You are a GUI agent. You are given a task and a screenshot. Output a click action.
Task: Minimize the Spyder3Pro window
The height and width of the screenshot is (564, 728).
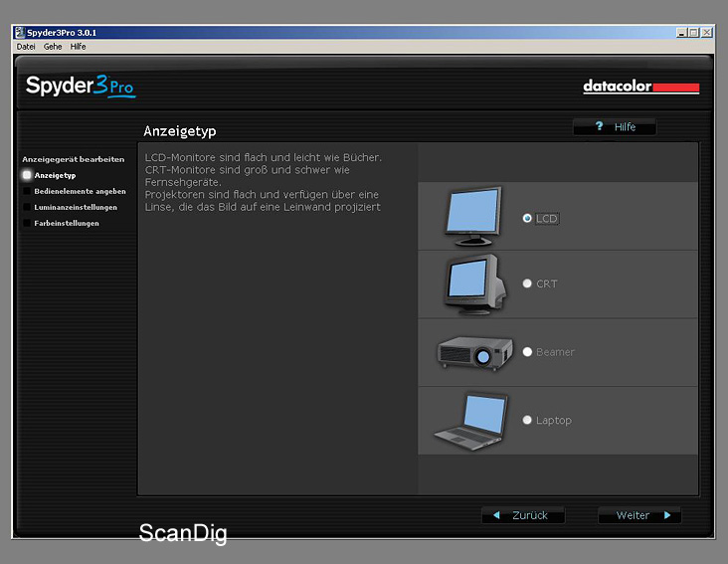[681, 33]
